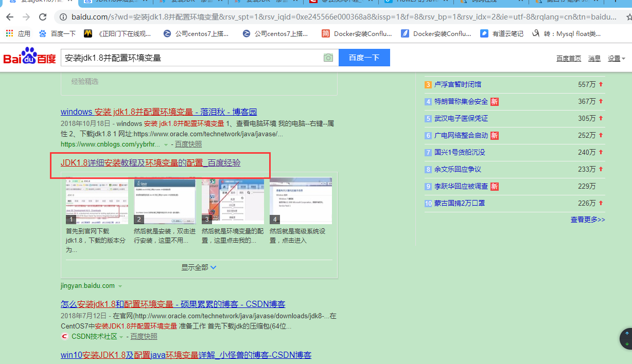
Task: View site information icon in address bar
Action: click(x=63, y=17)
